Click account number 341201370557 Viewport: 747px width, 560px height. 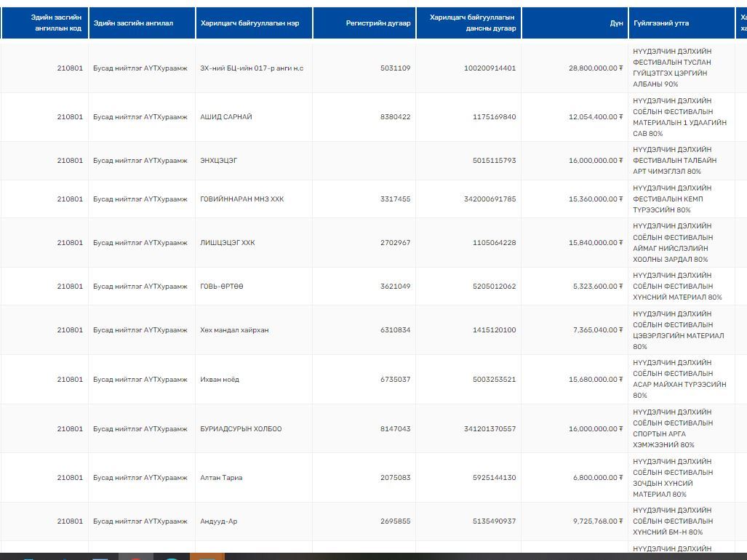[x=490, y=429]
